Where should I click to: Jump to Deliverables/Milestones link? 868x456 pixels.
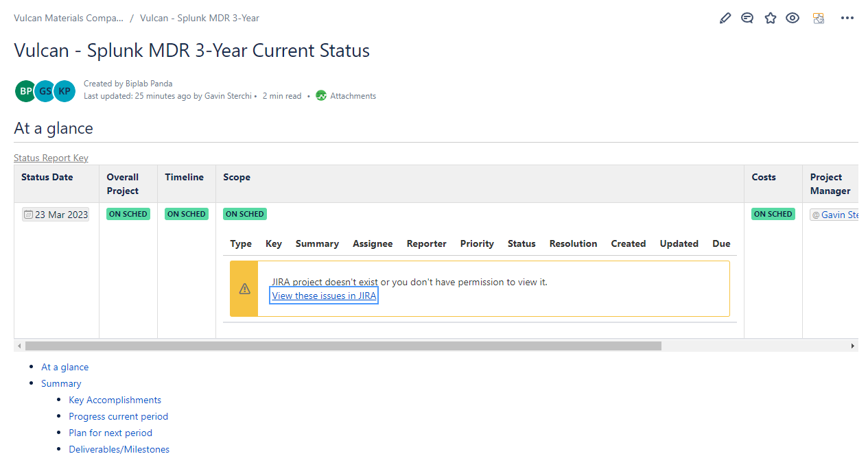click(x=119, y=449)
